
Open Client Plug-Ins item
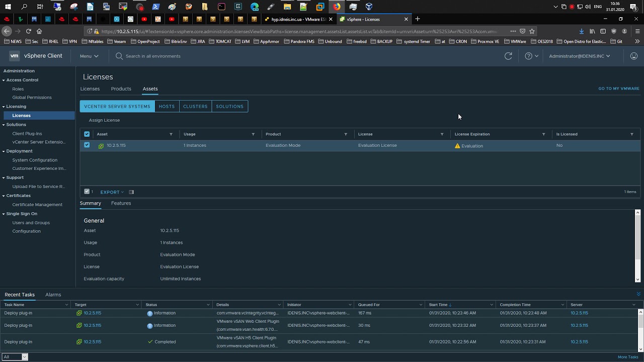(x=27, y=134)
